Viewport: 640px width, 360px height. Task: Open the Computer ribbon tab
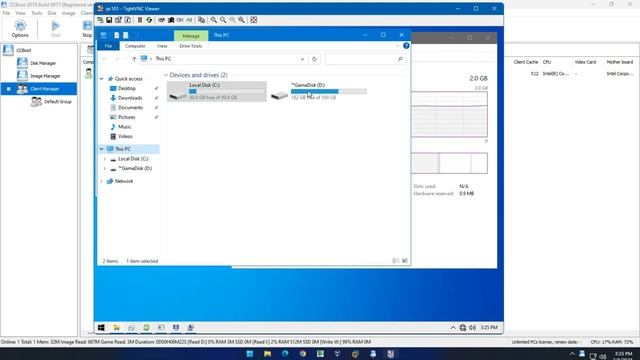(x=136, y=46)
